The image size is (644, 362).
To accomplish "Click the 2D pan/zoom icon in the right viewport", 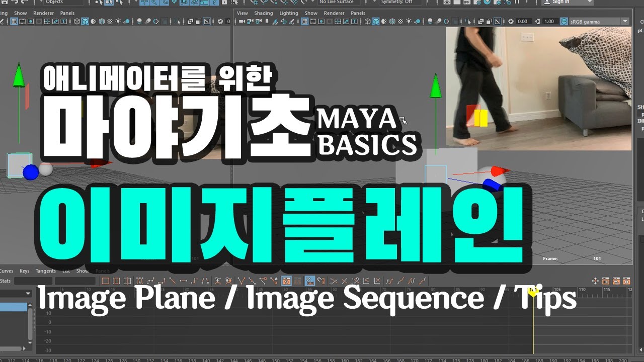I will pos(284,22).
